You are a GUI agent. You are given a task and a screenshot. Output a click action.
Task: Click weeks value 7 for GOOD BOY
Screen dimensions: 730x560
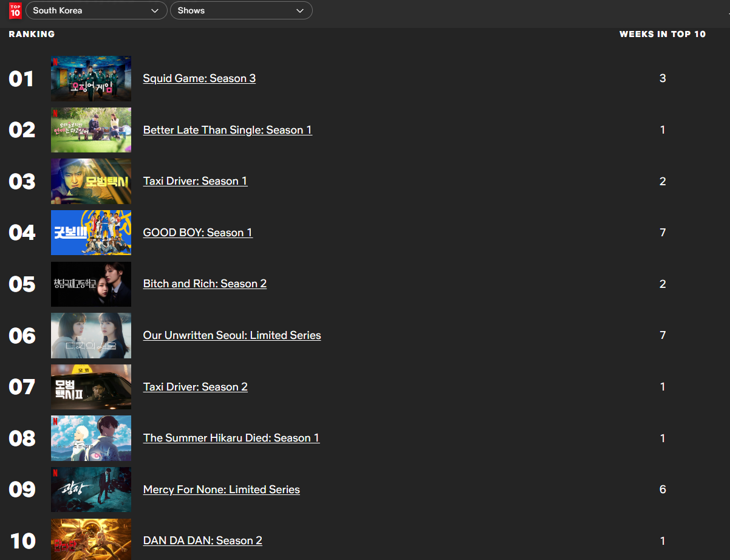pyautogui.click(x=663, y=233)
